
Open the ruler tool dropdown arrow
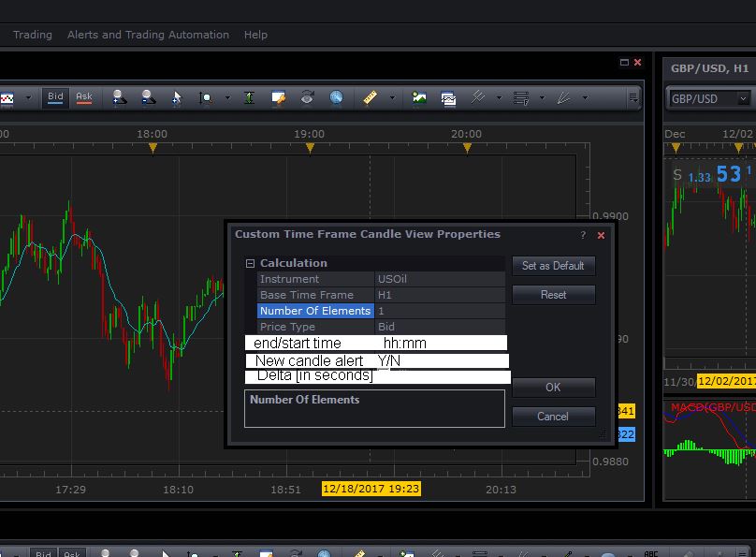tap(392, 98)
